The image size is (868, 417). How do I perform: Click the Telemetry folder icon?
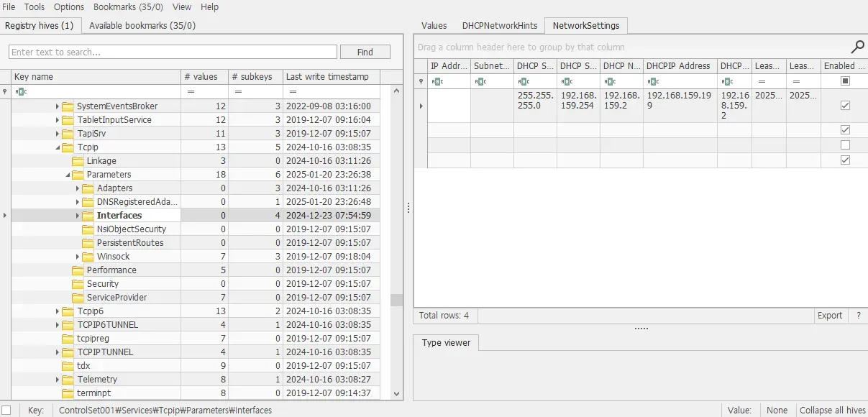(68, 380)
